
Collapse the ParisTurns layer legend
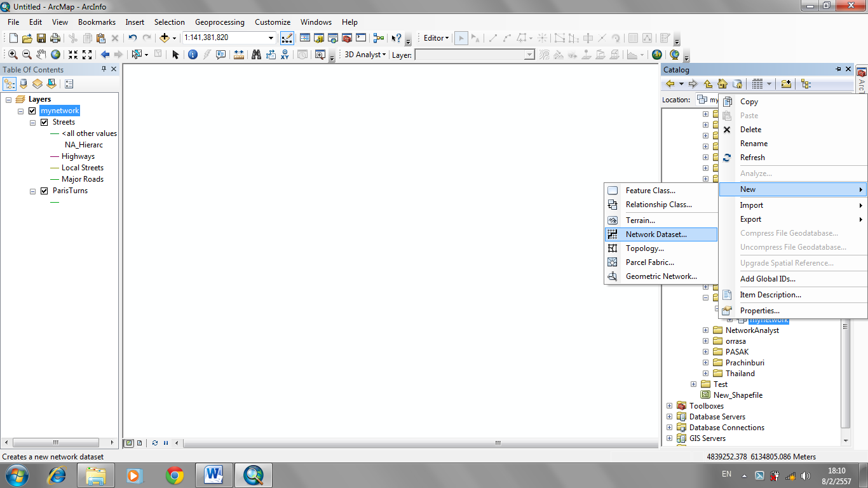click(33, 191)
